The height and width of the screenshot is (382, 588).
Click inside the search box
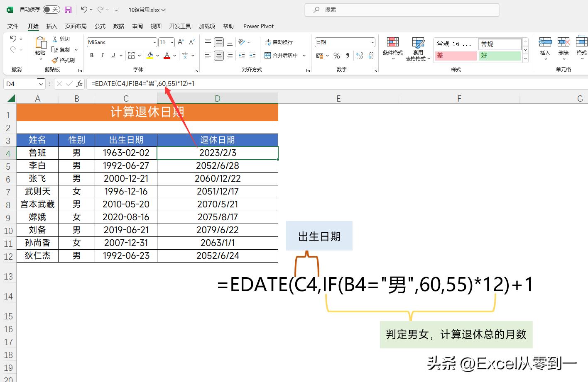coord(401,9)
